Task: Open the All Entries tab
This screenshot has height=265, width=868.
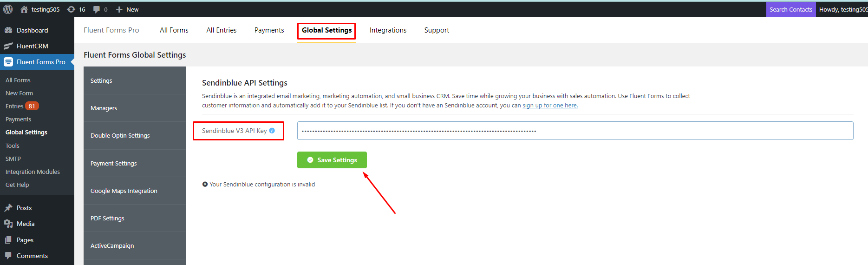Action: pyautogui.click(x=222, y=30)
